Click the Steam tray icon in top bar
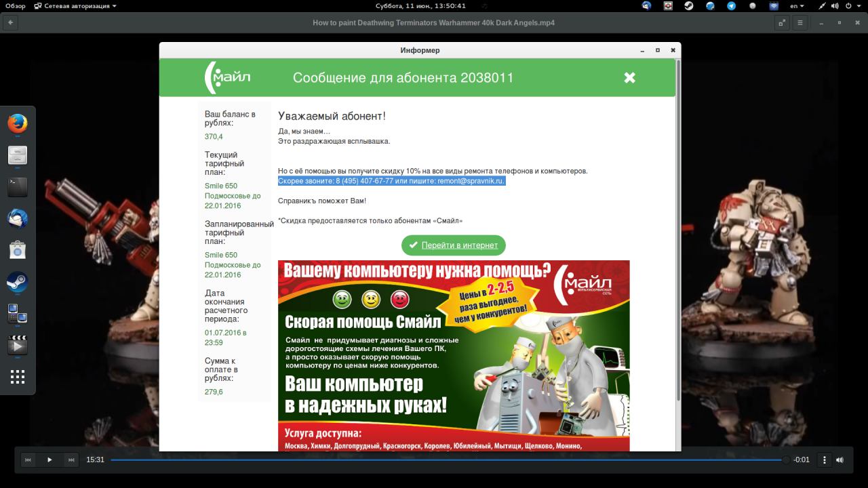 coord(688,6)
